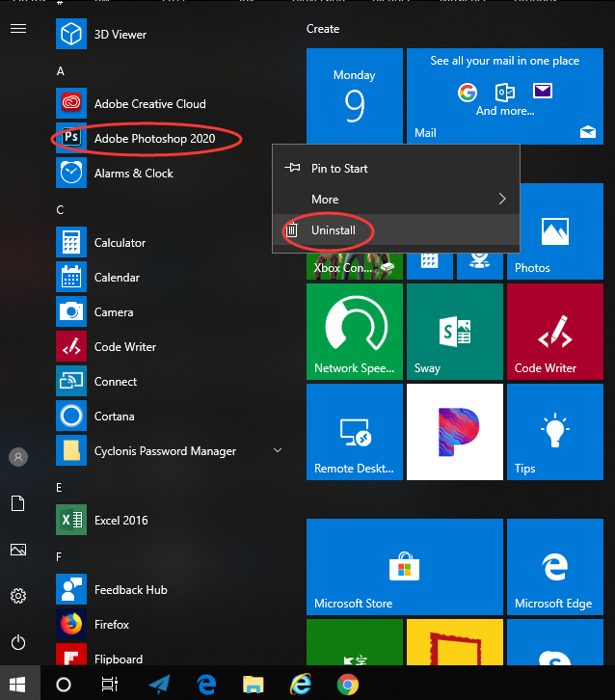Open Settings gear in Start sidebar
The width and height of the screenshot is (615, 700).
[18, 596]
